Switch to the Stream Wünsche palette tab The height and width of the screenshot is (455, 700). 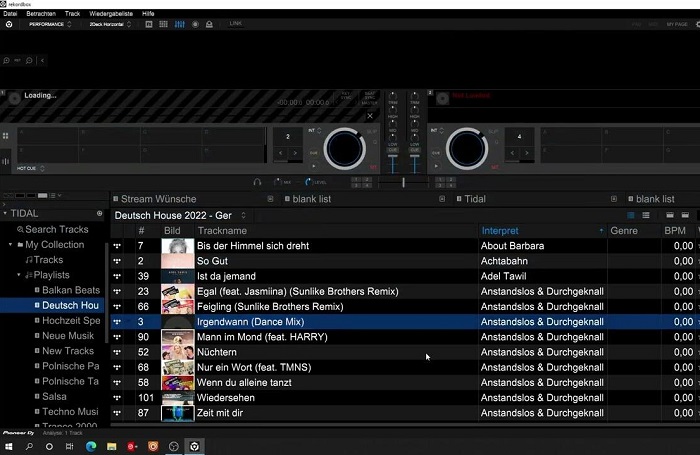tap(158, 199)
